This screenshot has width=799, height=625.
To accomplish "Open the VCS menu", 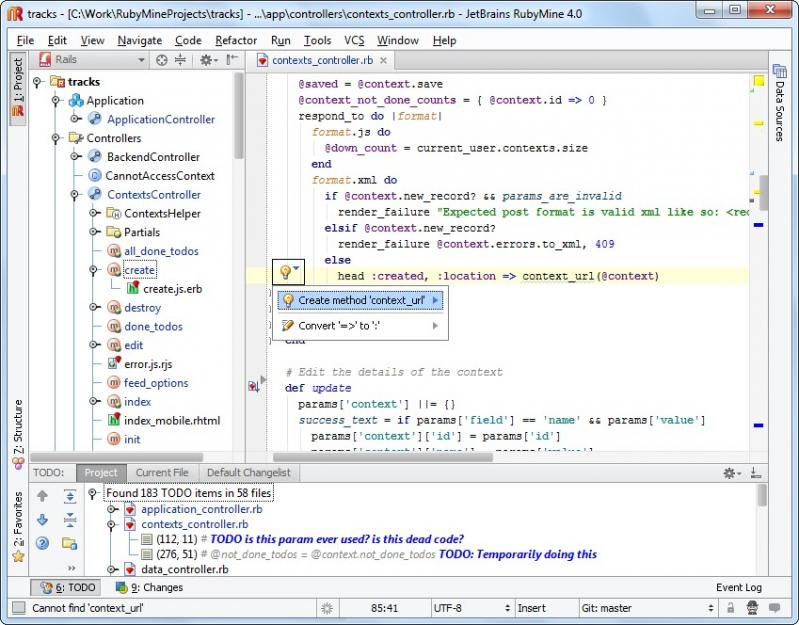I will 354,40.
